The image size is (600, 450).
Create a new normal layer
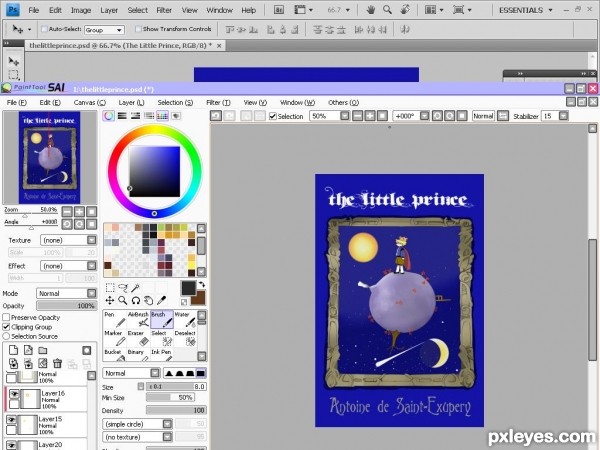[13, 350]
